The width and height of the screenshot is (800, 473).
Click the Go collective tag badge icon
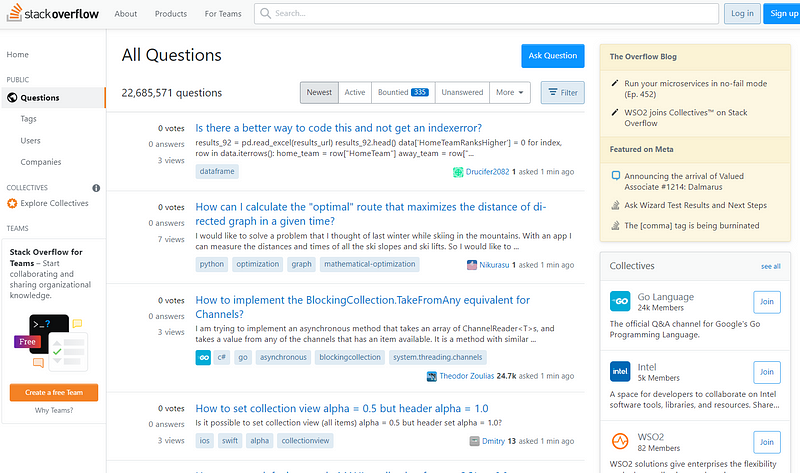(x=203, y=357)
